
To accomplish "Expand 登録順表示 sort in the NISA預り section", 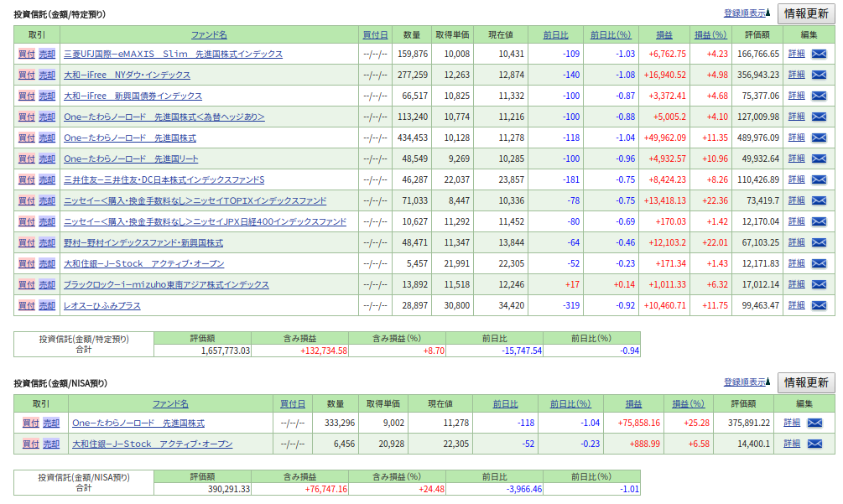I will 747,382.
